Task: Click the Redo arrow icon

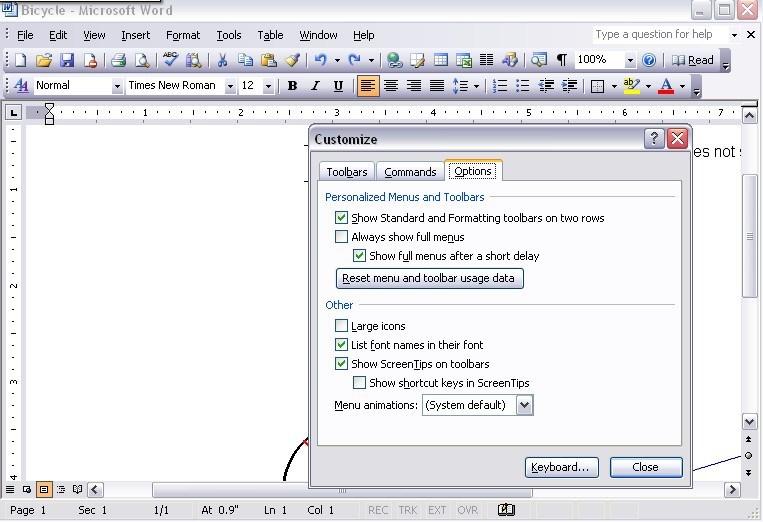Action: pyautogui.click(x=355, y=60)
